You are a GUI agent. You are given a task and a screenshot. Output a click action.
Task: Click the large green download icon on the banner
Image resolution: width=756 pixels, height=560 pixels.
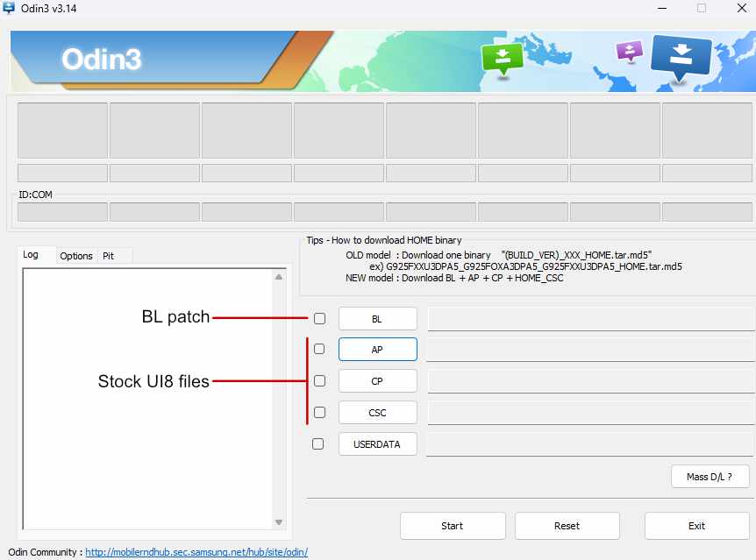point(503,58)
